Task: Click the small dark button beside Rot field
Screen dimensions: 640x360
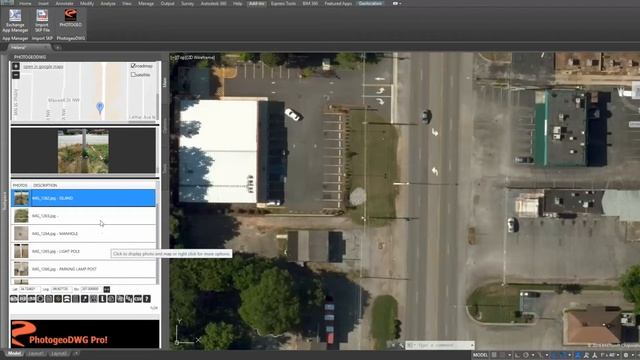Action: [107, 289]
